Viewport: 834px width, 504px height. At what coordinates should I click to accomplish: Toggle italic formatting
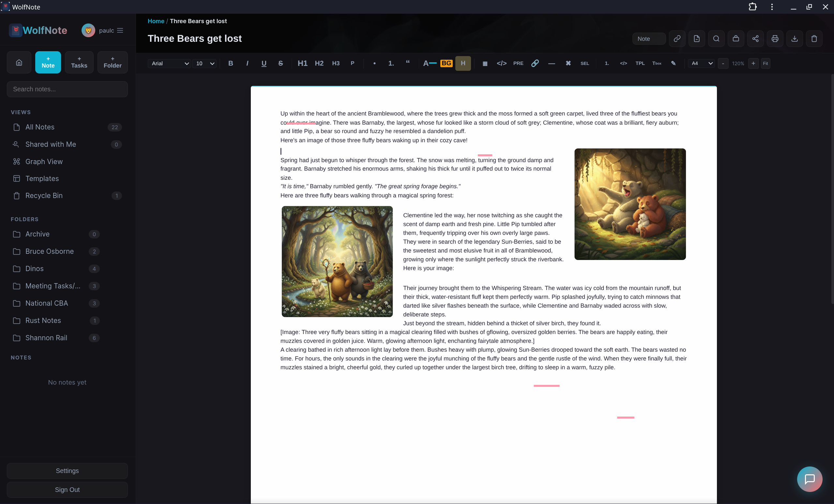[x=247, y=63]
